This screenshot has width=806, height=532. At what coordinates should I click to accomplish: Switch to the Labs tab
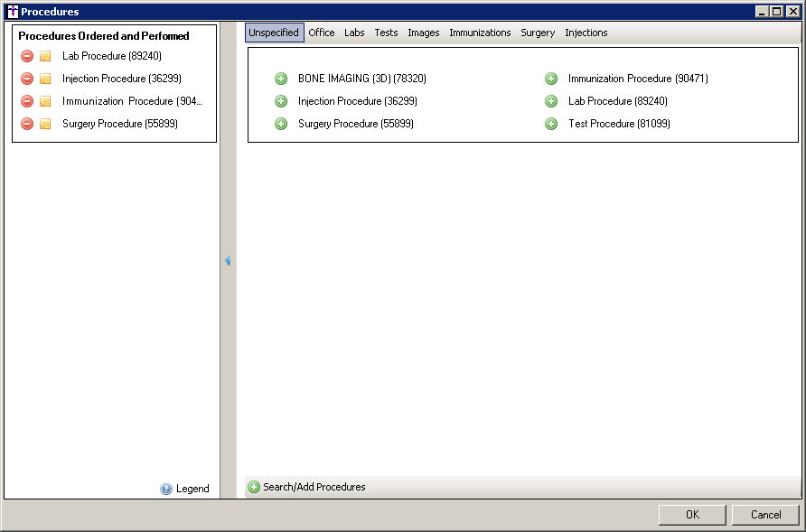tap(354, 33)
